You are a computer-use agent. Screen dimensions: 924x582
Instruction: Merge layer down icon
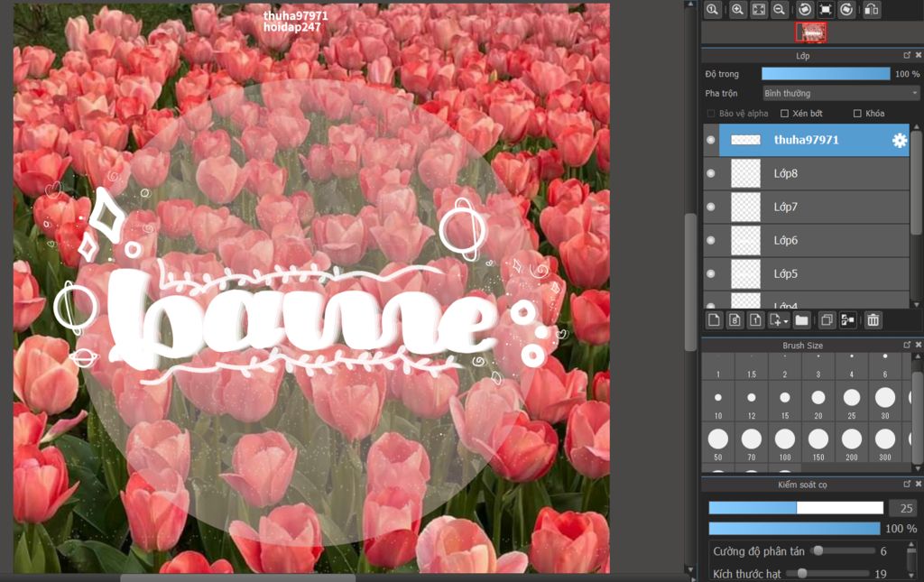(x=848, y=319)
